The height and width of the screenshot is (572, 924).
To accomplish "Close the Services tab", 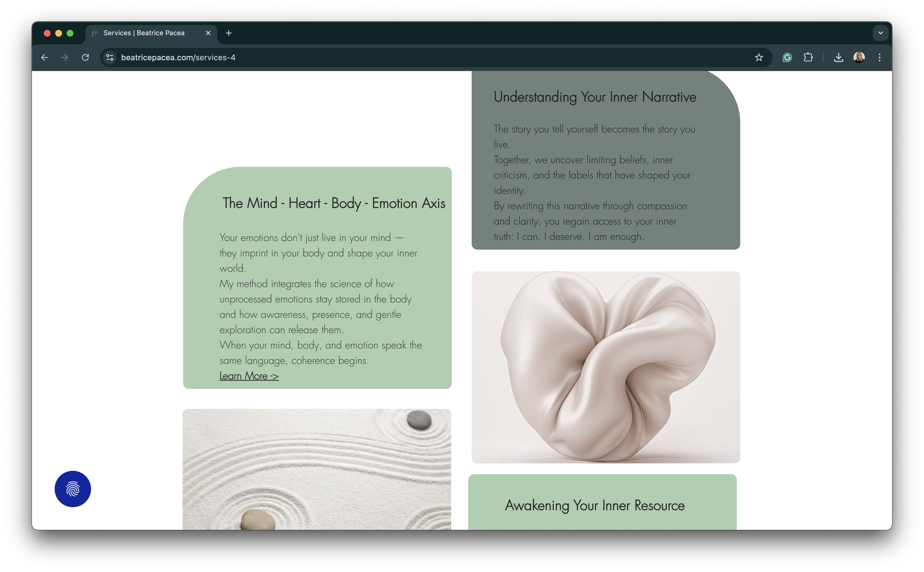I will tap(208, 33).
